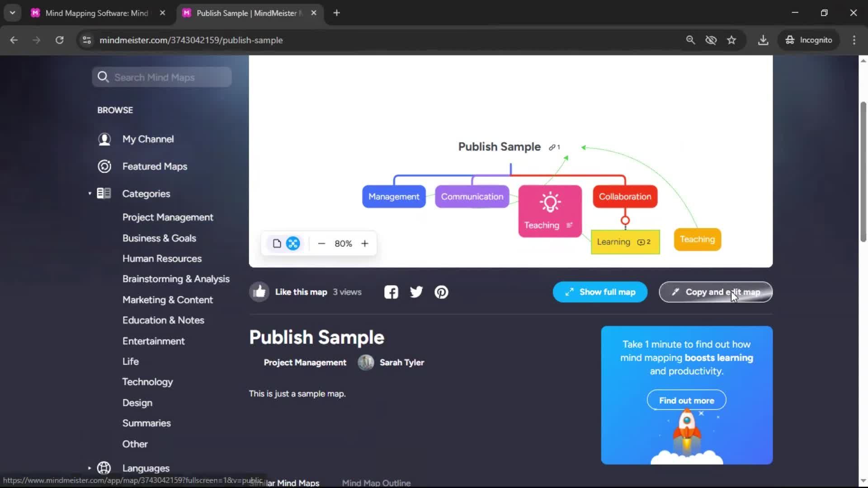
Task: Collapse the Categories list arrow
Action: click(x=90, y=193)
